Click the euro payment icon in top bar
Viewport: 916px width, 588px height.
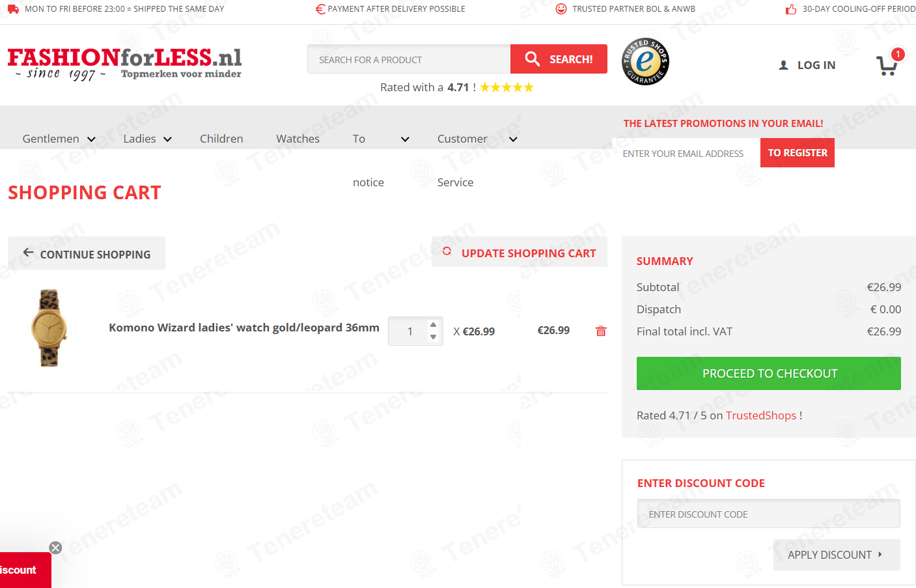(320, 9)
